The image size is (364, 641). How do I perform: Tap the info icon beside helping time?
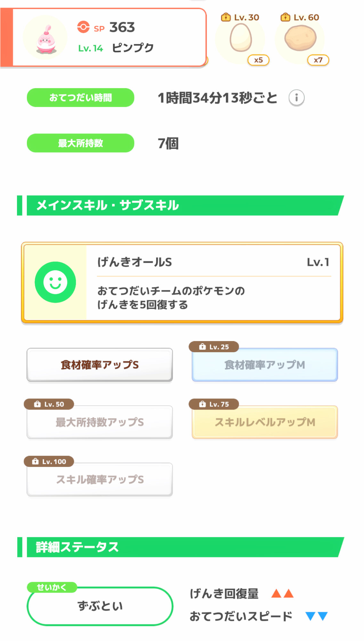tap(296, 97)
